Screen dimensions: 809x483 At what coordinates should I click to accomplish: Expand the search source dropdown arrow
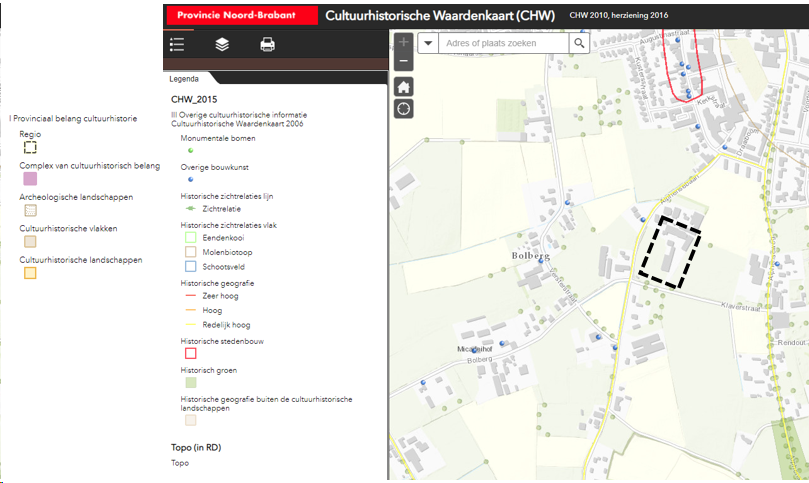pos(428,44)
